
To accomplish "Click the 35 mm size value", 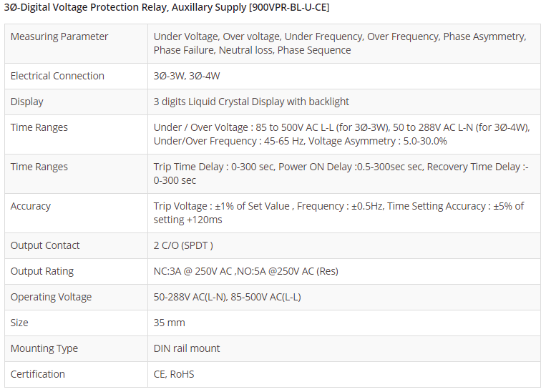I will [169, 323].
